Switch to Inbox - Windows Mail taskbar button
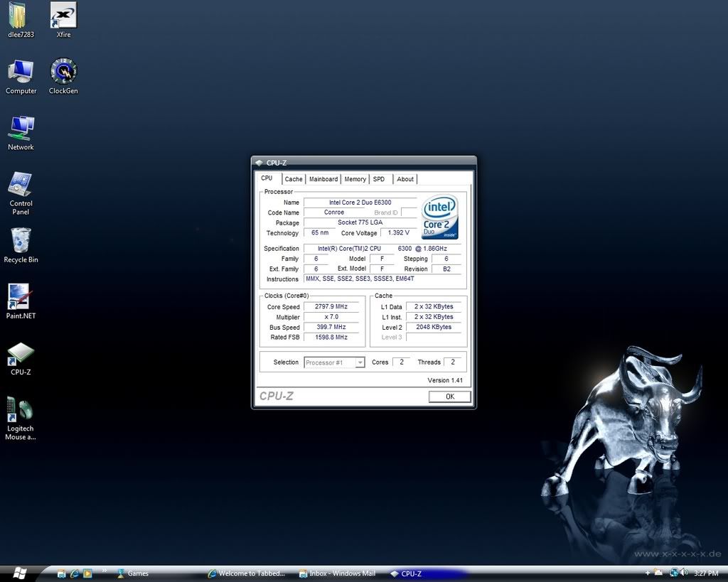 (x=338, y=573)
